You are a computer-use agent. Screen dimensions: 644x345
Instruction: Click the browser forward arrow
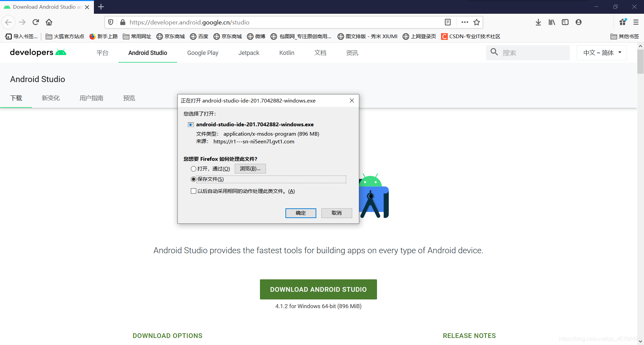[x=22, y=22]
